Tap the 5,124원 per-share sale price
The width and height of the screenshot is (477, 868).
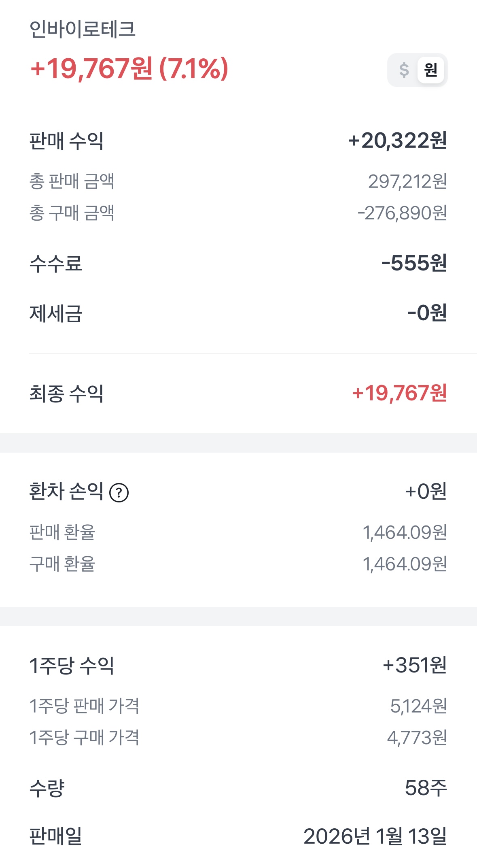point(418,706)
